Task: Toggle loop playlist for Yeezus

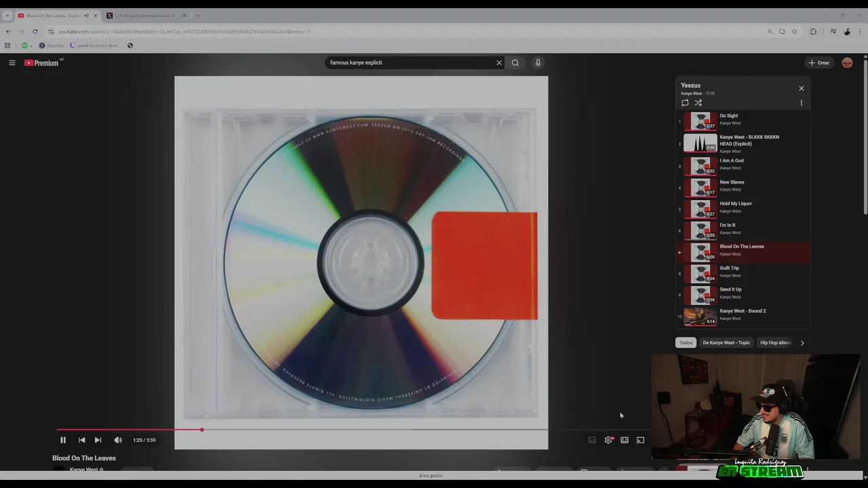Action: pos(685,103)
